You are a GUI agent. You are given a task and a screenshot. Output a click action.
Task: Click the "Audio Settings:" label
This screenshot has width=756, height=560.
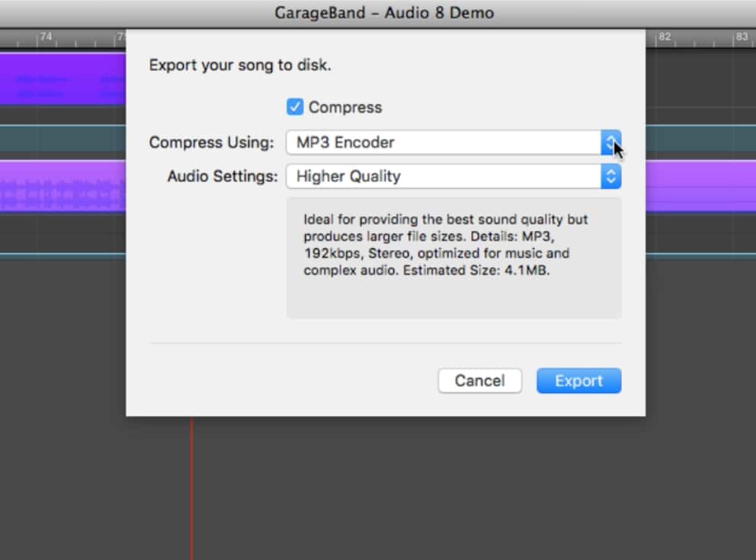coord(223,177)
